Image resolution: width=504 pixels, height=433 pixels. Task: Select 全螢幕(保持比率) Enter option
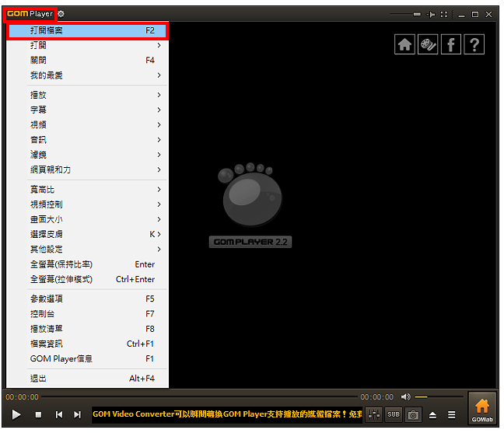87,264
